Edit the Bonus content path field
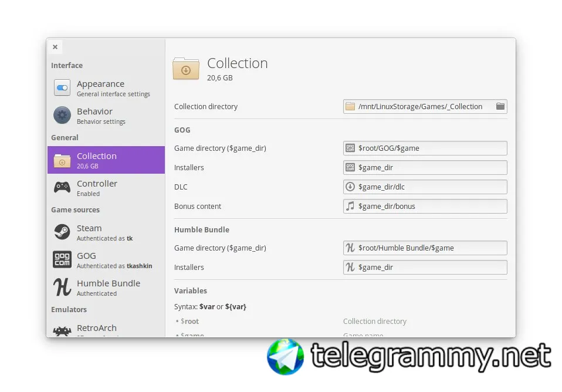 pos(425,206)
